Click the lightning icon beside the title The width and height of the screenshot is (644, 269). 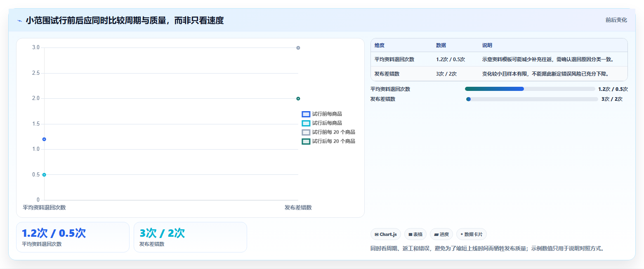[x=19, y=21]
